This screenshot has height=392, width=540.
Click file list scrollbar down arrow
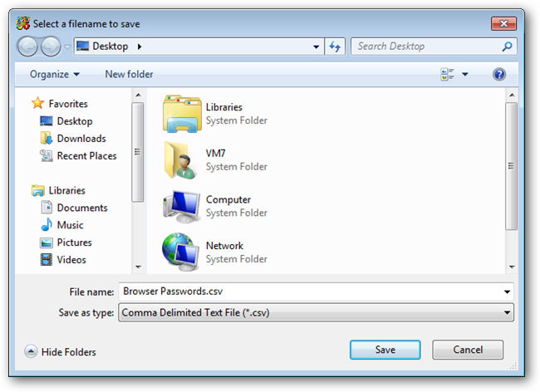512,267
